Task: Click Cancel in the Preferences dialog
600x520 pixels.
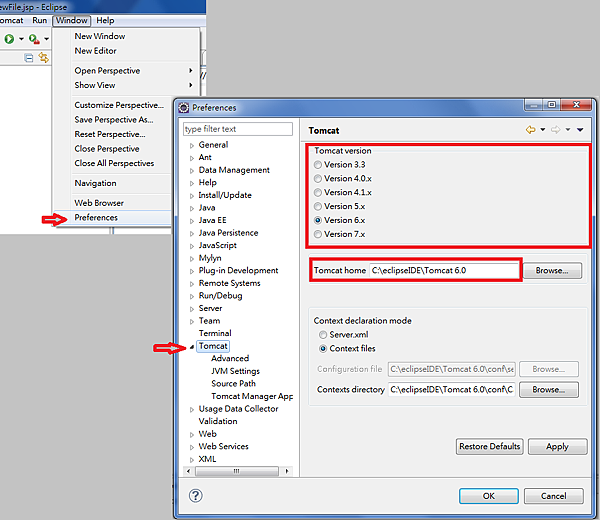Action: point(554,496)
